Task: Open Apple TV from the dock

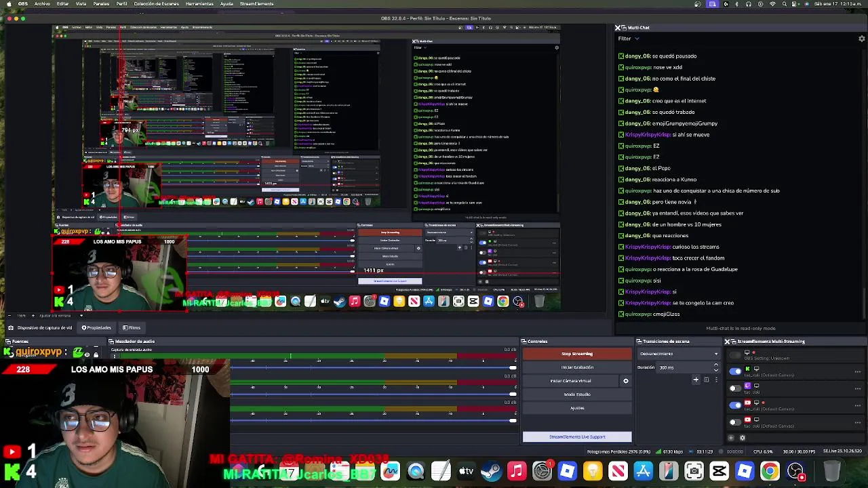Action: [x=467, y=471]
